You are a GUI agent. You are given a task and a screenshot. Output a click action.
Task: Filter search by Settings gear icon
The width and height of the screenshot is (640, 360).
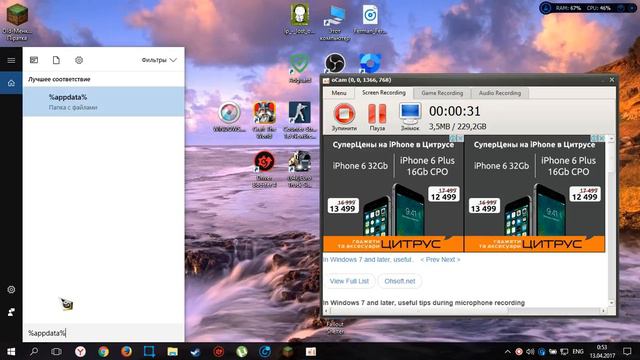click(x=79, y=60)
